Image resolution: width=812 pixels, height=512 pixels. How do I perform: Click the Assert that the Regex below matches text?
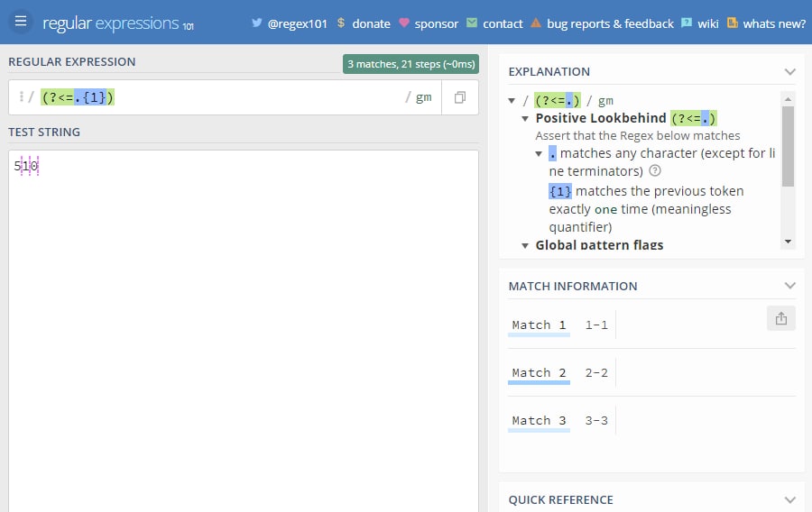pos(638,135)
